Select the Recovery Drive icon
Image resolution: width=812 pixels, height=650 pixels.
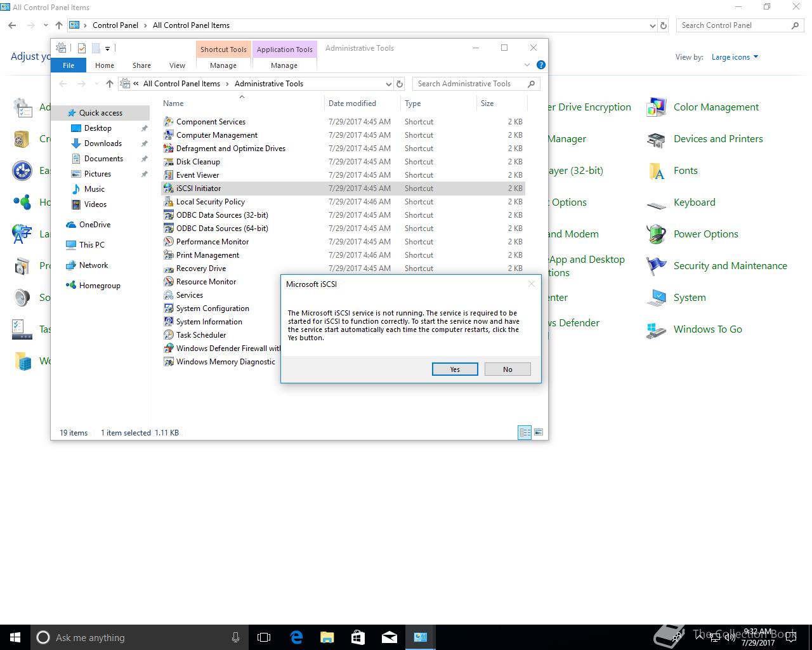pyautogui.click(x=168, y=268)
